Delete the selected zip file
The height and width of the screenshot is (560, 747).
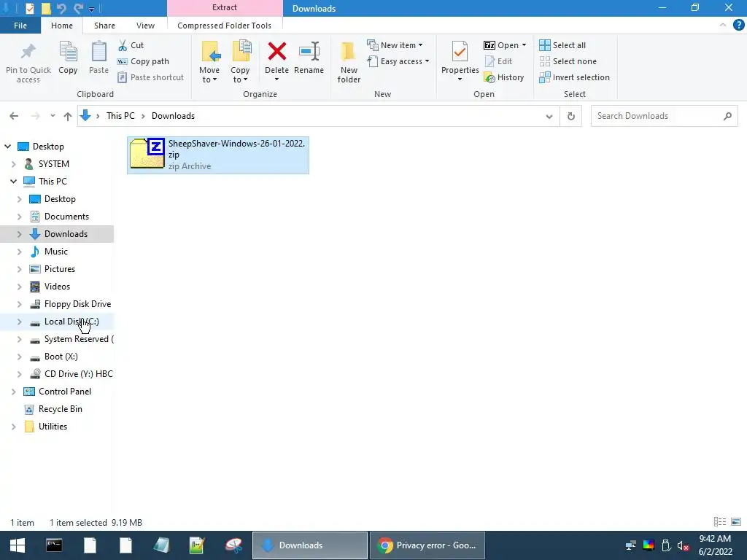(276, 58)
